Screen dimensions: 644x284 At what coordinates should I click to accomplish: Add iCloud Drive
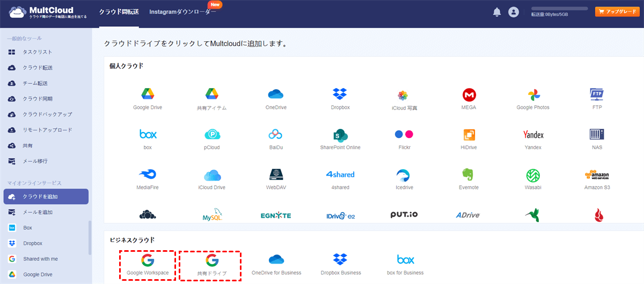click(212, 179)
